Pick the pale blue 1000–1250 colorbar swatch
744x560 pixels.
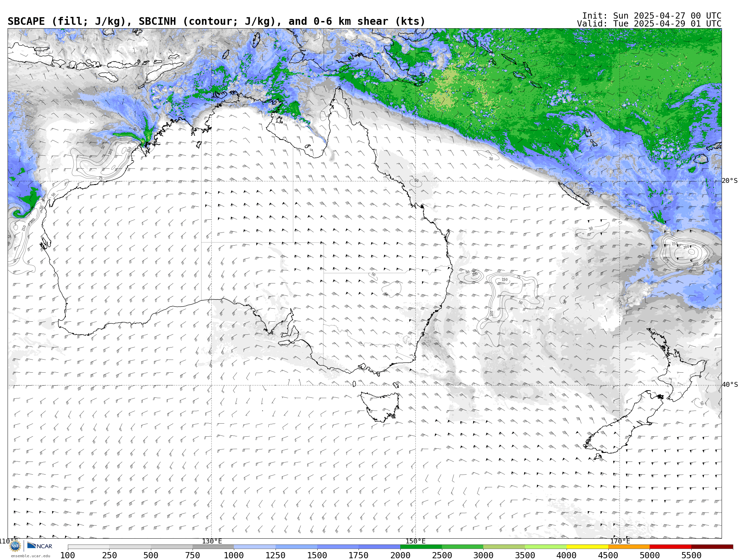pos(255,547)
